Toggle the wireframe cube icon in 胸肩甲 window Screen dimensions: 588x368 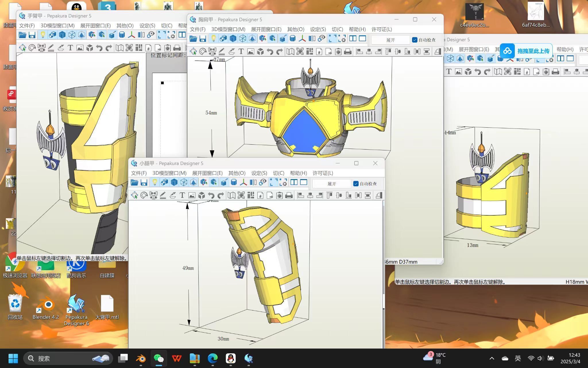coord(243,39)
